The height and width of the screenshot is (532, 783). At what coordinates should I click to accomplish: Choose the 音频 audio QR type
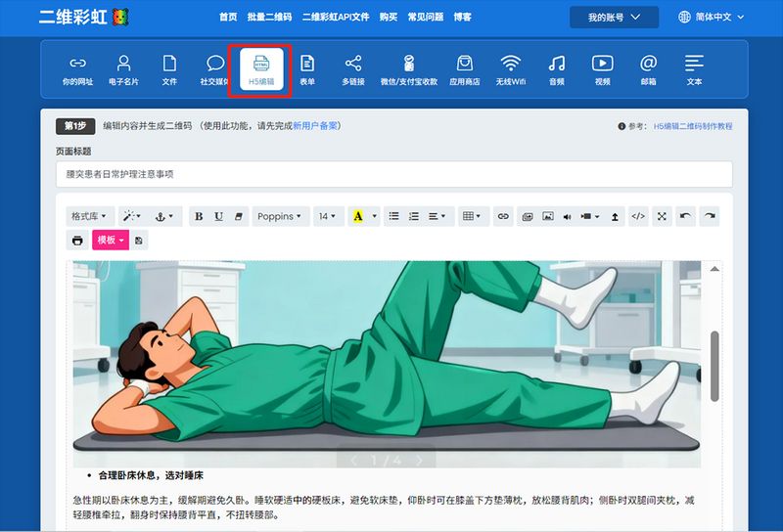(556, 69)
